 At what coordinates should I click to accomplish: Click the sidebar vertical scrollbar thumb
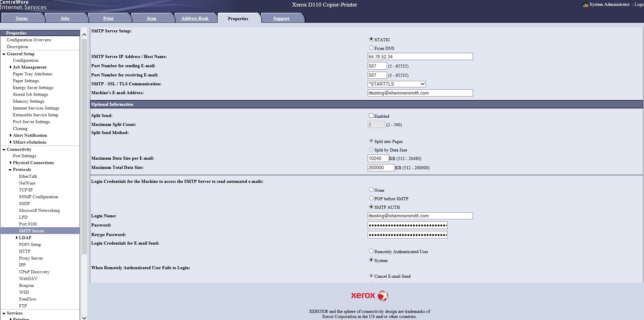(x=84, y=146)
